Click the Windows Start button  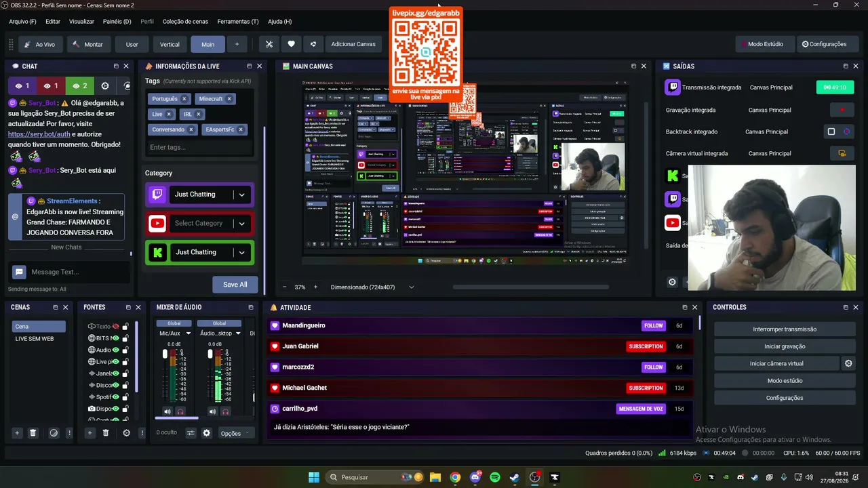coord(314,477)
